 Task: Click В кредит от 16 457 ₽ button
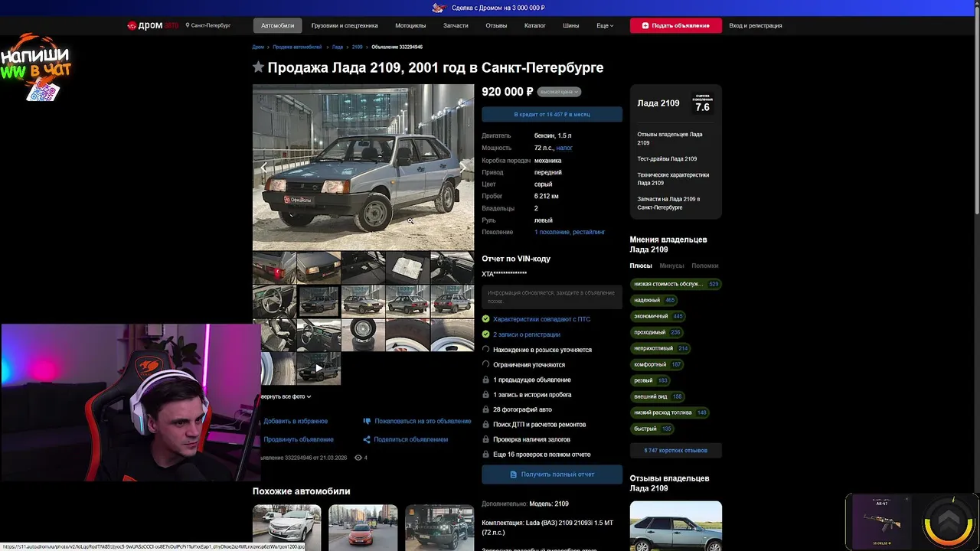pyautogui.click(x=552, y=114)
